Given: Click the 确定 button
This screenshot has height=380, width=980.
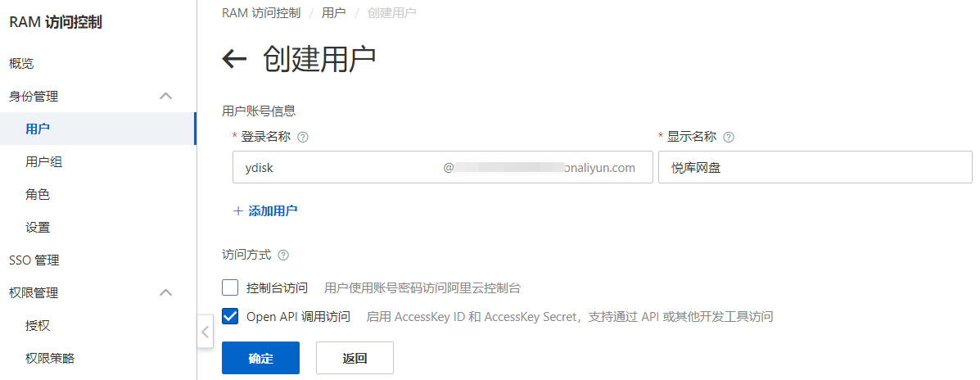Looking at the screenshot, I should (260, 358).
